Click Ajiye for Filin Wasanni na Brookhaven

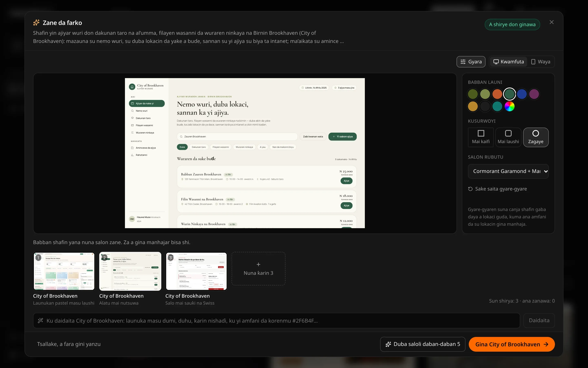coord(346,206)
